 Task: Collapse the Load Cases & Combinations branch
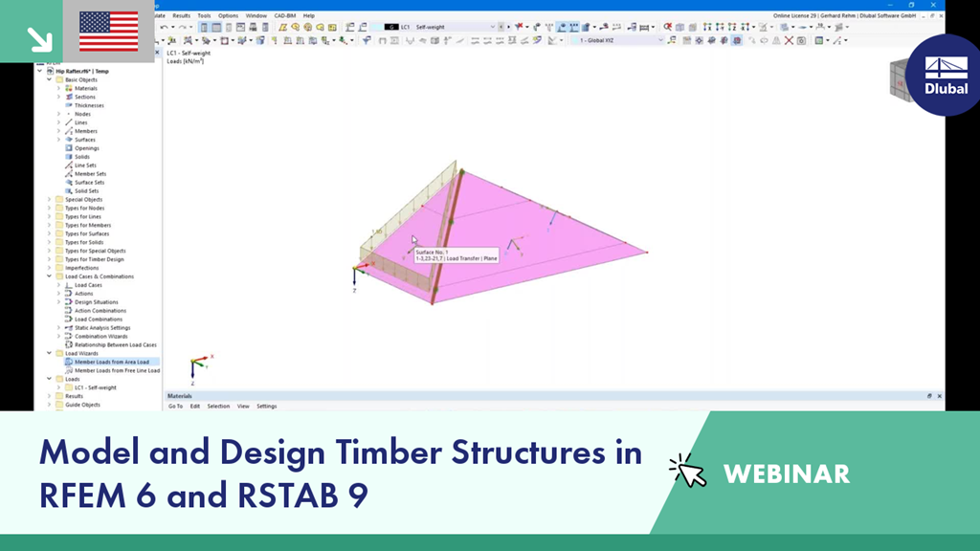pos(49,275)
